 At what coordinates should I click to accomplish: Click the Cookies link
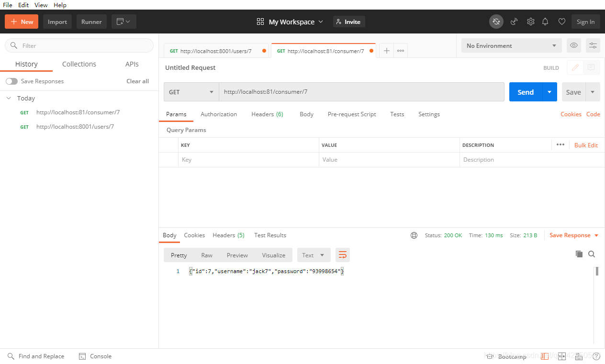[571, 114]
